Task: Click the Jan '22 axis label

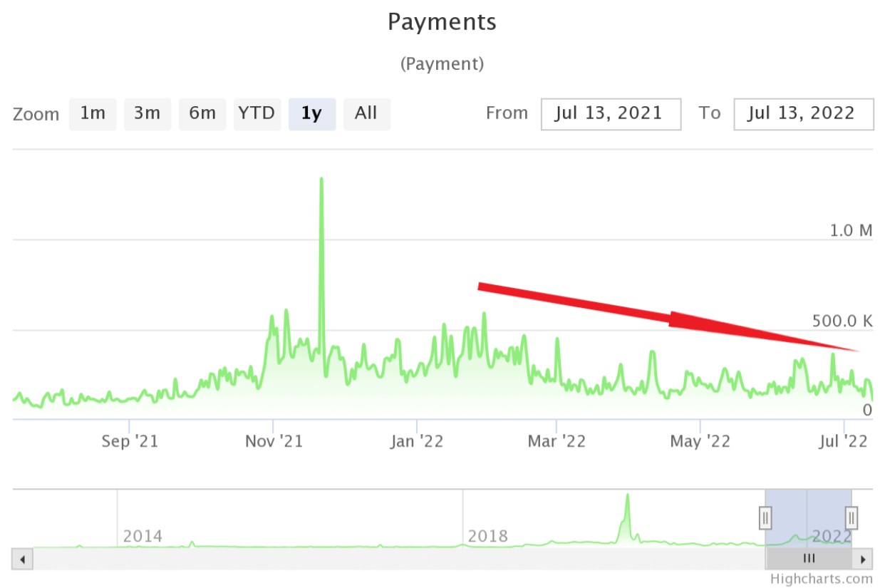Action: point(418,442)
